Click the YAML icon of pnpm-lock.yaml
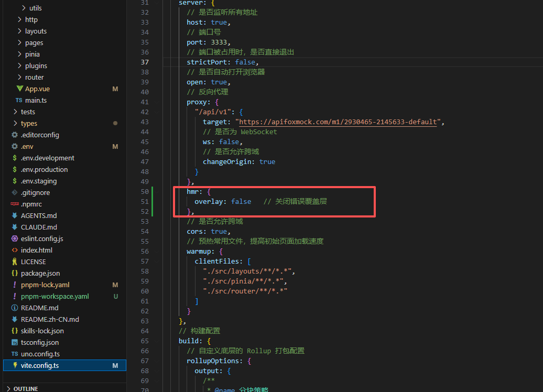 tap(15, 285)
